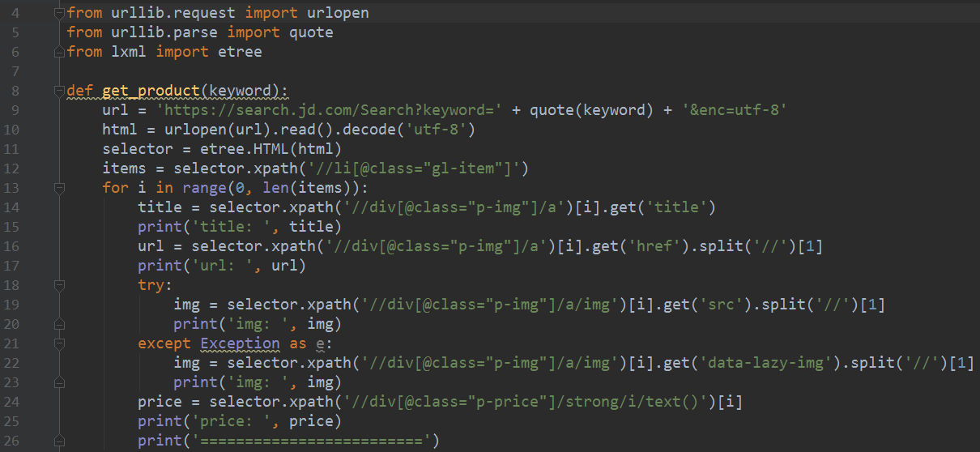Click the fold end marker on line 6
Viewport: 980px width, 452px height.
[x=58, y=52]
